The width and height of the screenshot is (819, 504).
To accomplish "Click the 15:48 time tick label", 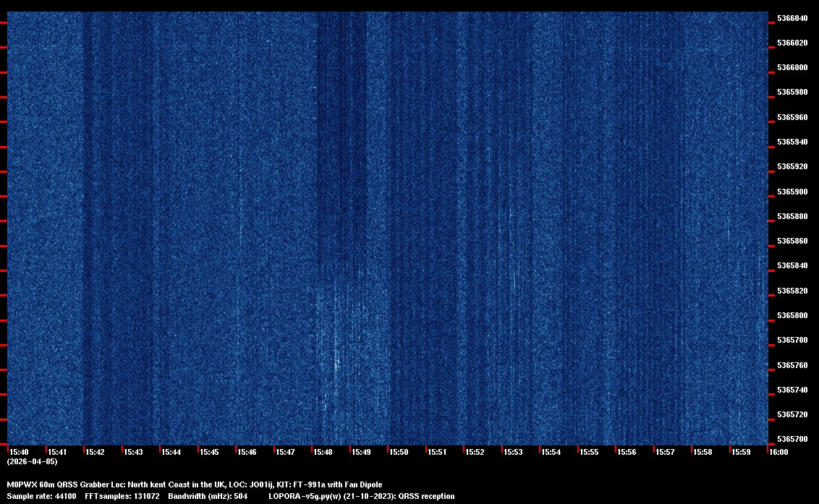I will (323, 452).
